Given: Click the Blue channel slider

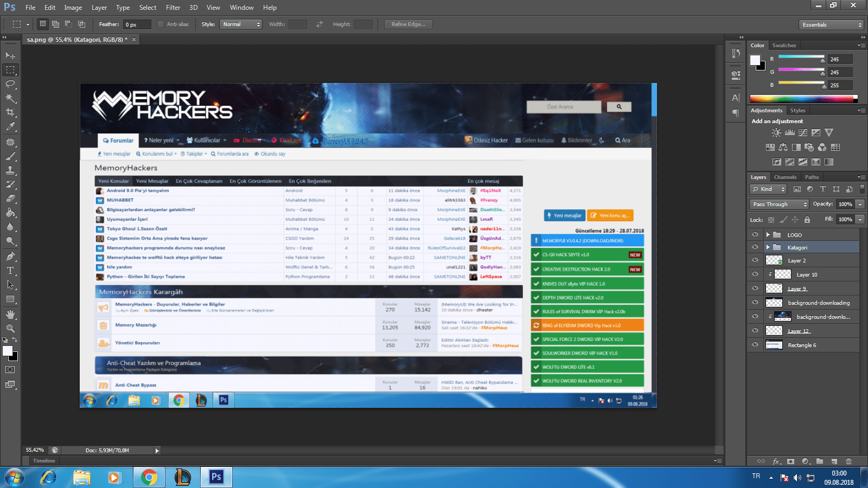Looking at the screenshot, I should coord(801,84).
